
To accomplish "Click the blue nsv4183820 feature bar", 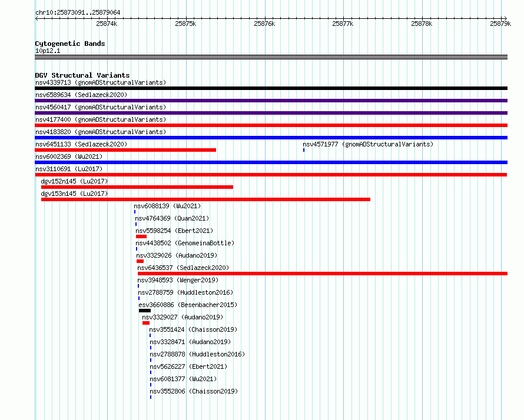I will 271,138.
